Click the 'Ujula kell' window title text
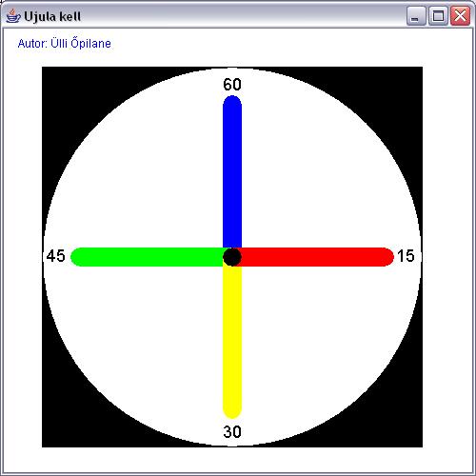 52,16
